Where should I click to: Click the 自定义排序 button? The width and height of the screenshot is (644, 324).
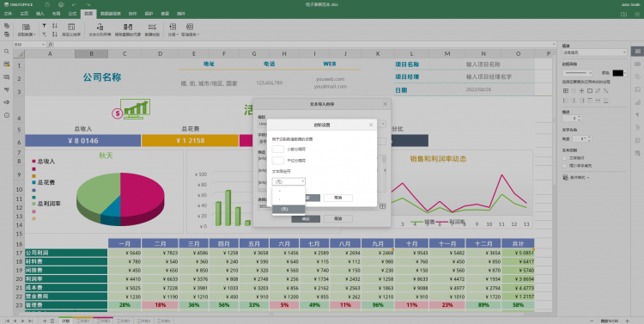[x=71, y=29]
